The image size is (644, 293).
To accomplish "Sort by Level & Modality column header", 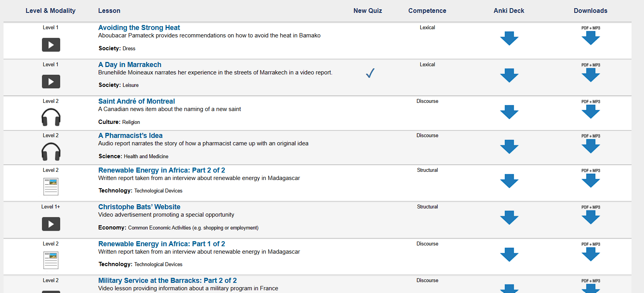I will 51,11.
